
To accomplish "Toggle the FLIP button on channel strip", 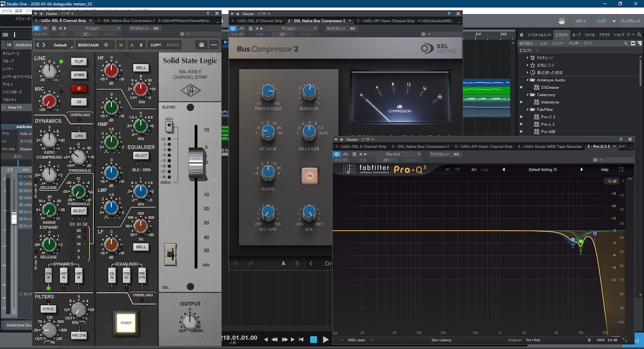I will tap(79, 61).
